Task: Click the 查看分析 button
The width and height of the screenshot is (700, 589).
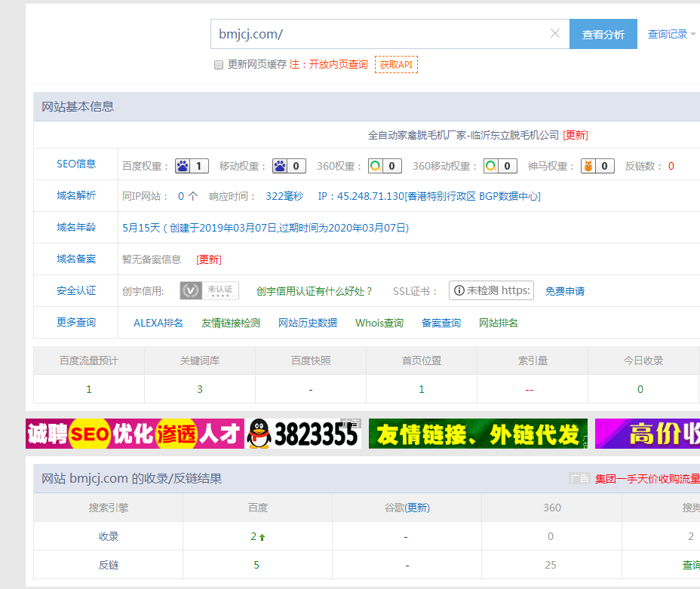Action: (x=603, y=34)
